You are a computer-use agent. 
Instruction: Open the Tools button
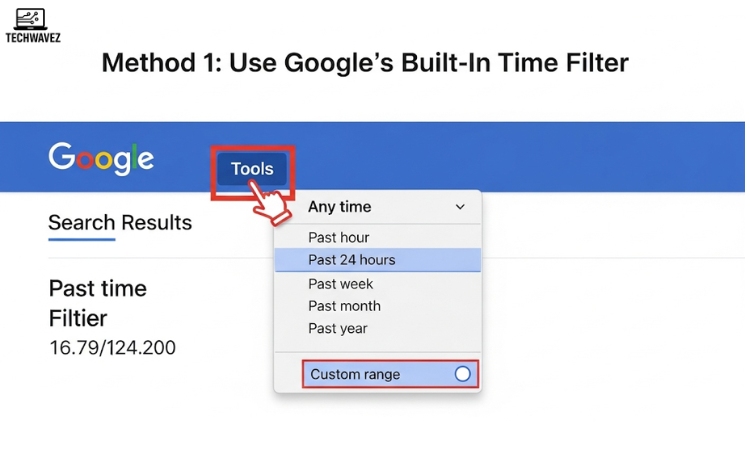point(252,169)
